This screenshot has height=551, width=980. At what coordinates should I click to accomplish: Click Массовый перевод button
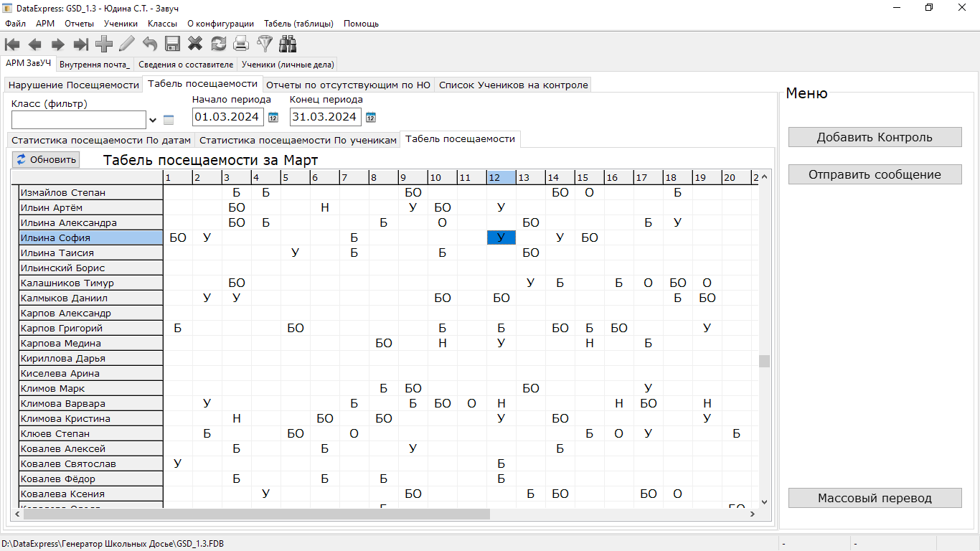(x=875, y=498)
